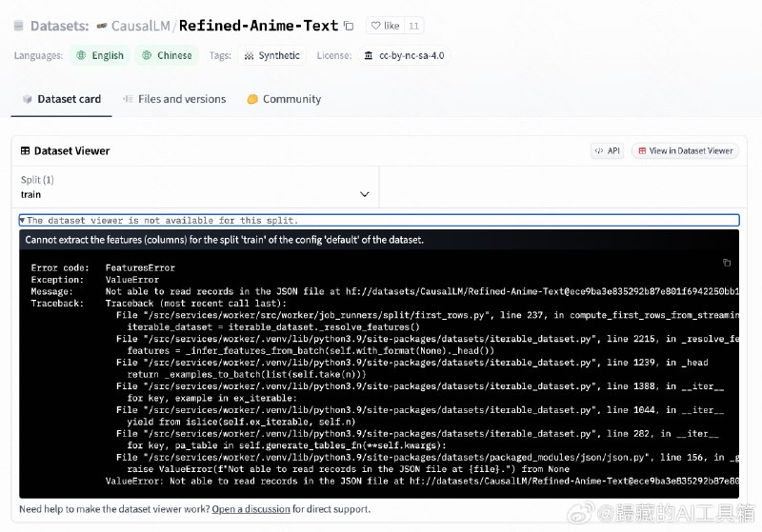The height and width of the screenshot is (532, 762).
Task: Open the Datasets link
Action: [x=59, y=26]
